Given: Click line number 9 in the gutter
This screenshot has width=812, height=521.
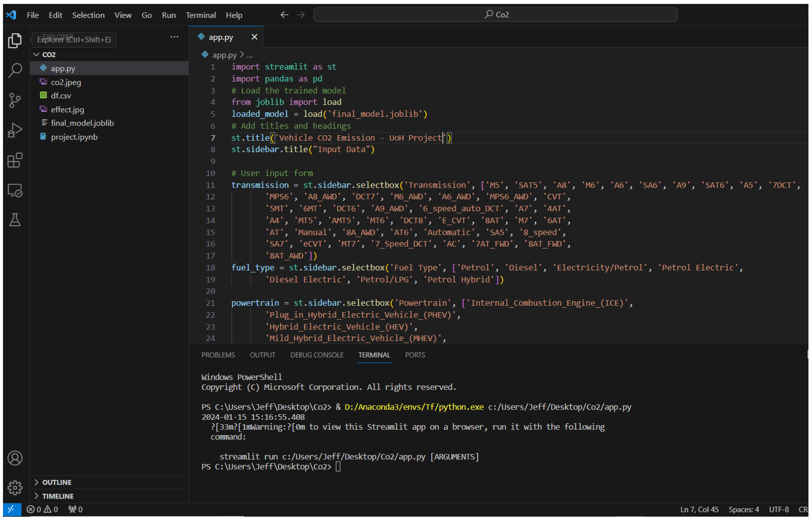Looking at the screenshot, I should [213, 161].
